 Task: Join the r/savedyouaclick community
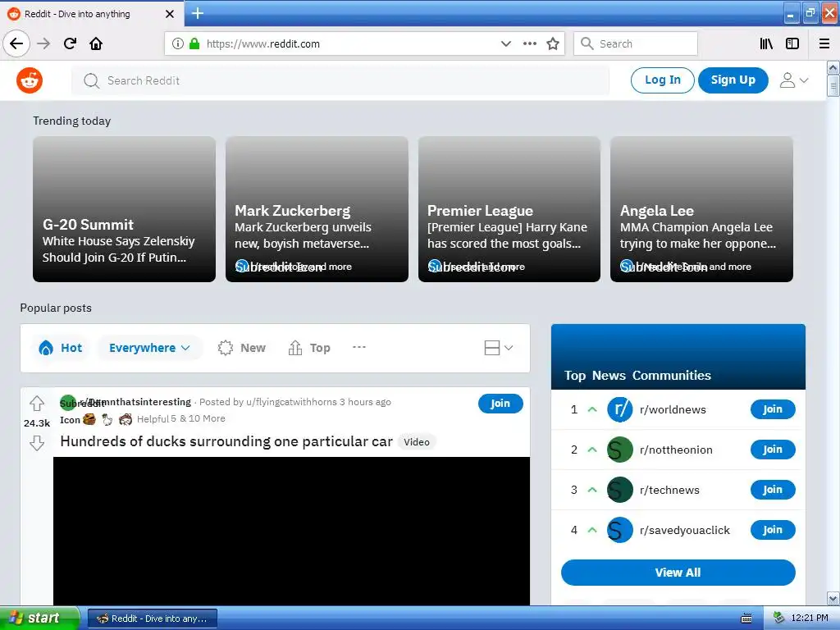(773, 530)
